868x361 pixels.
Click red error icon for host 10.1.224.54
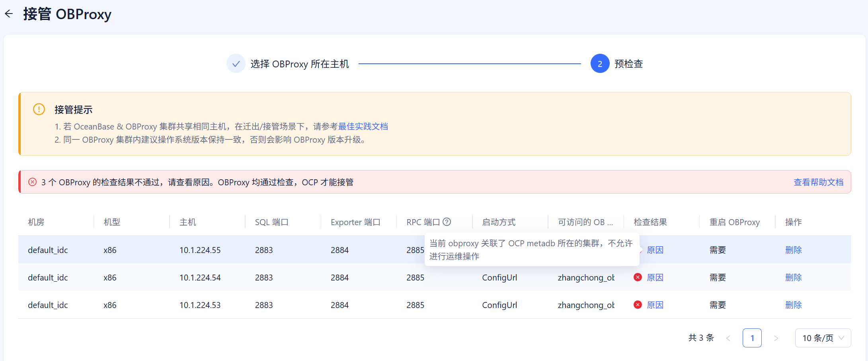[x=638, y=277]
